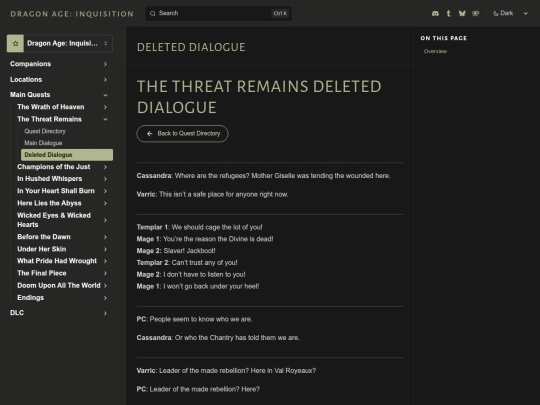This screenshot has width=540, height=405.
Task: Open In Your Heart Shall Burn
Action: [56, 191]
